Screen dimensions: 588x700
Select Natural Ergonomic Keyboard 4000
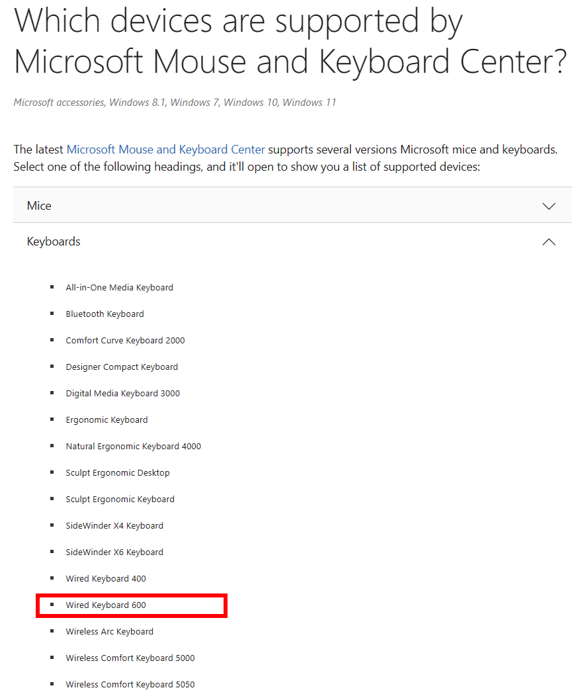tap(133, 446)
